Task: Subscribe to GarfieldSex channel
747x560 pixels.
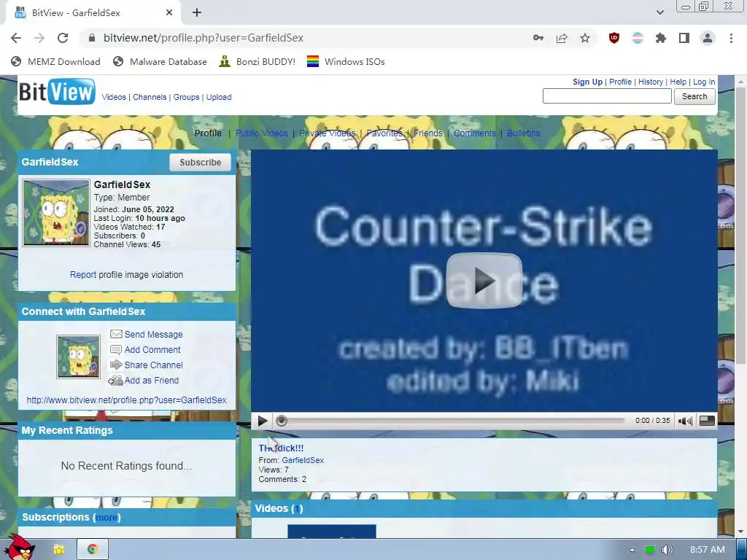Action: pyautogui.click(x=200, y=163)
